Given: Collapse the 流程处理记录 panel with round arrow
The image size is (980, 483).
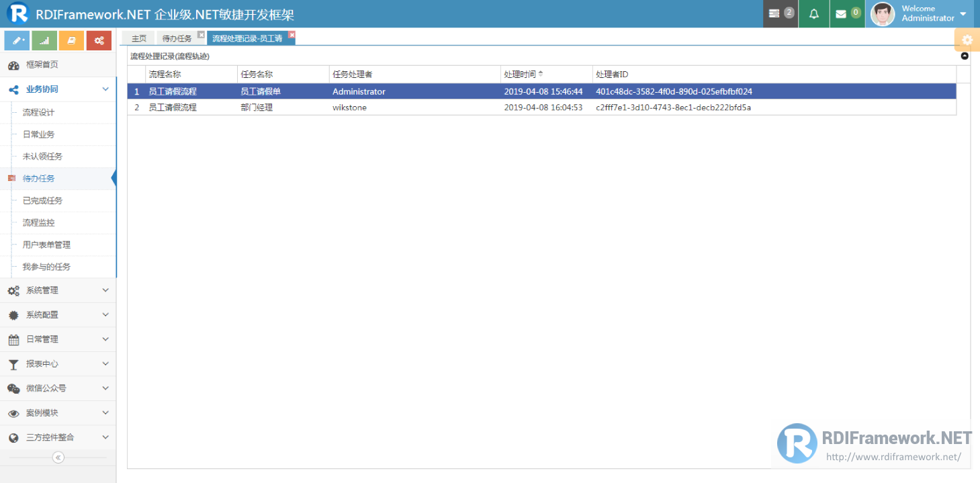Looking at the screenshot, I should click(x=965, y=56).
